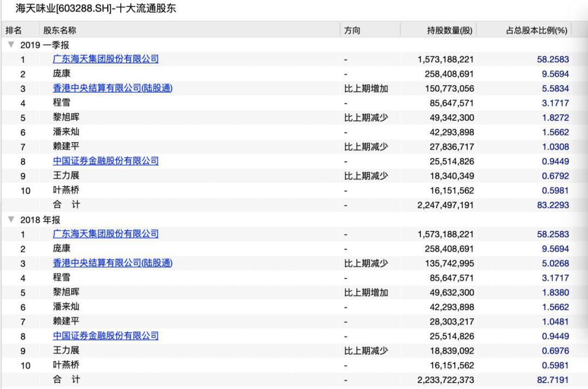
Task: Collapse the 2018 年报 section triangle
Action: point(11,220)
